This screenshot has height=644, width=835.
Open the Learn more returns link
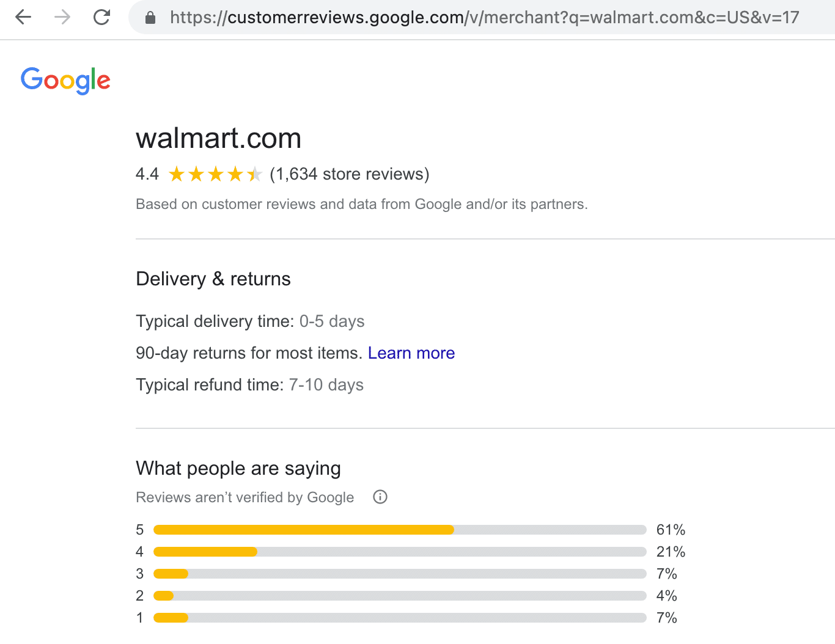(x=411, y=353)
